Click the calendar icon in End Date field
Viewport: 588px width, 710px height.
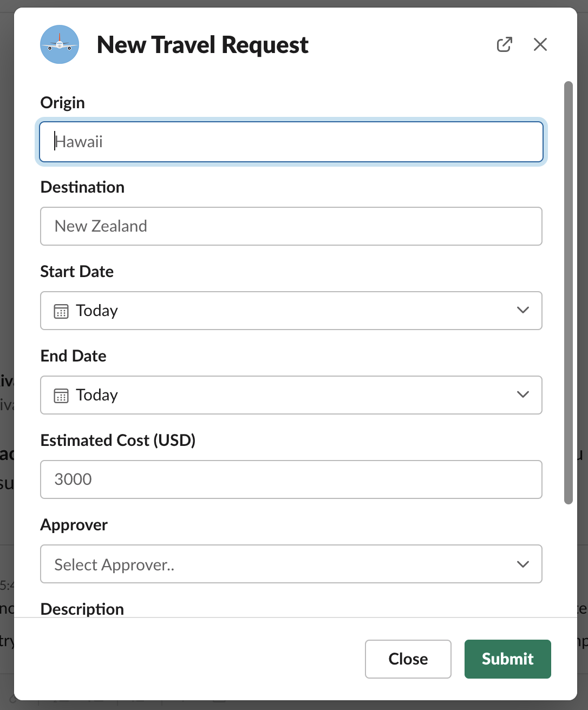[61, 395]
